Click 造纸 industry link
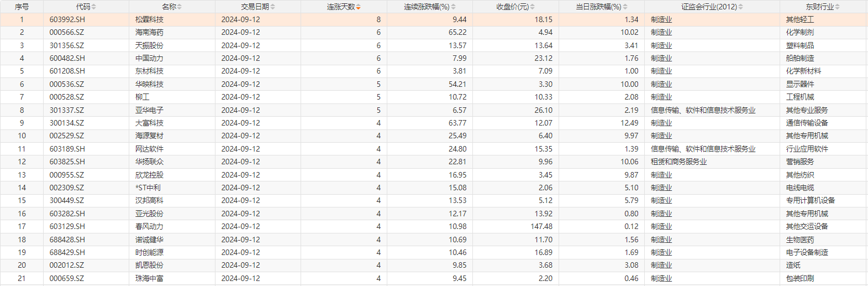 [793, 265]
